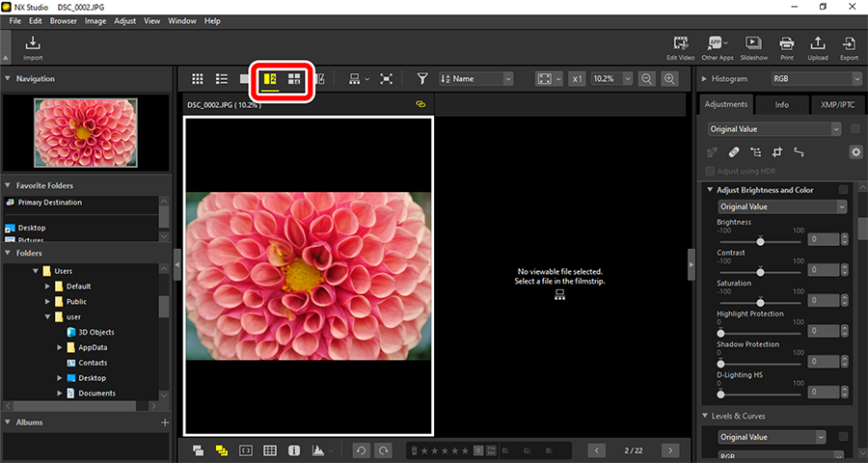Open the Name sort order dropdown

pos(476,79)
